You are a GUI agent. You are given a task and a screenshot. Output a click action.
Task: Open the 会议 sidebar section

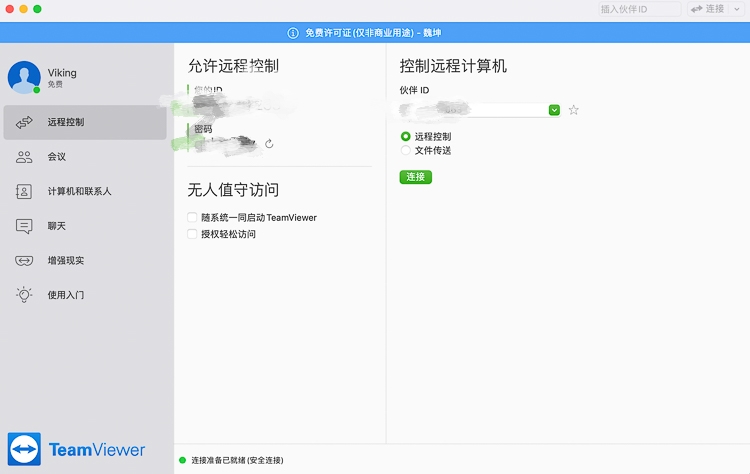point(85,157)
